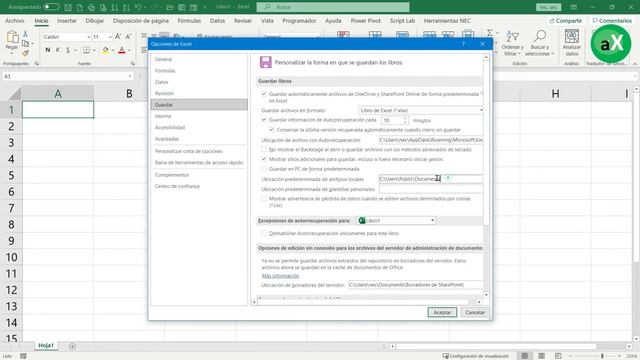Screen dimensions: 640x360
Task: Click the yellow fill color swatch
Action: tap(106, 50)
